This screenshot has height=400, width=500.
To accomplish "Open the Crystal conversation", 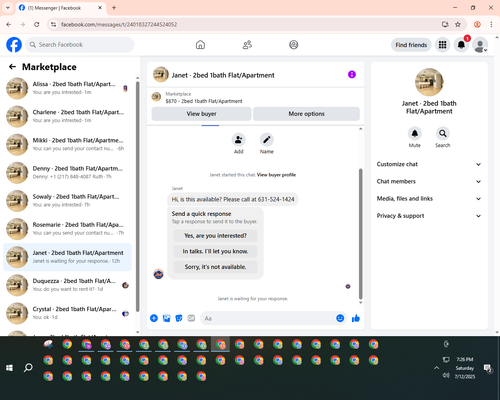I will (x=67, y=313).
